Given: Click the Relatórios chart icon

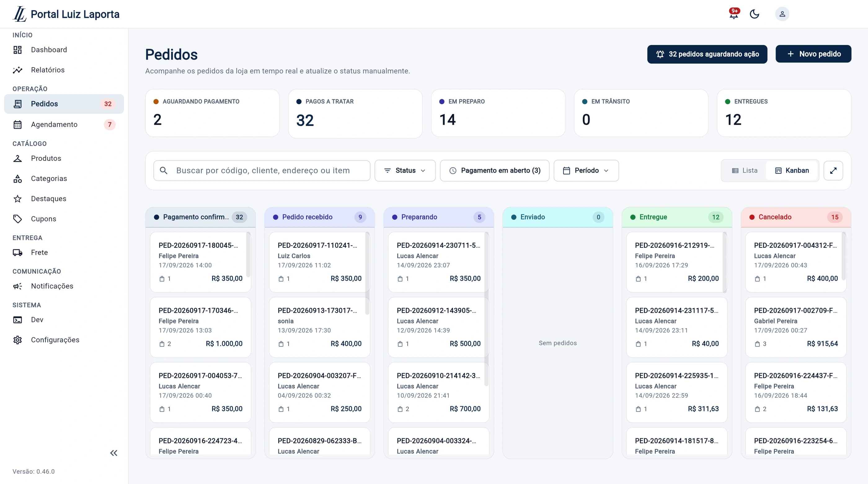Looking at the screenshot, I should (x=18, y=70).
